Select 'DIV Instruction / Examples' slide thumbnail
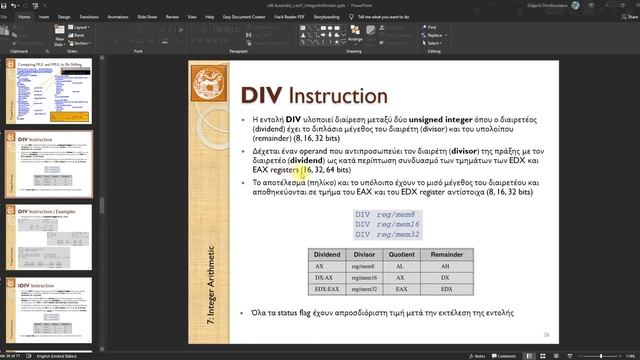640x360 pixels. click(x=49, y=238)
